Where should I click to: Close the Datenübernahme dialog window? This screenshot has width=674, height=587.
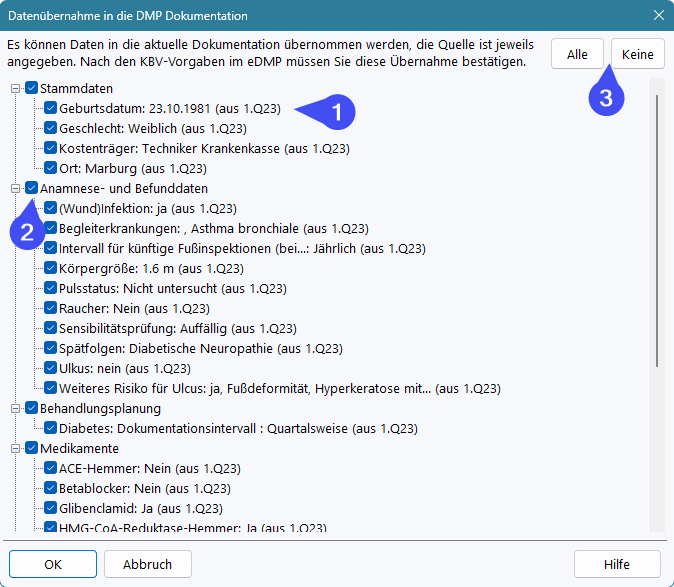[x=658, y=16]
